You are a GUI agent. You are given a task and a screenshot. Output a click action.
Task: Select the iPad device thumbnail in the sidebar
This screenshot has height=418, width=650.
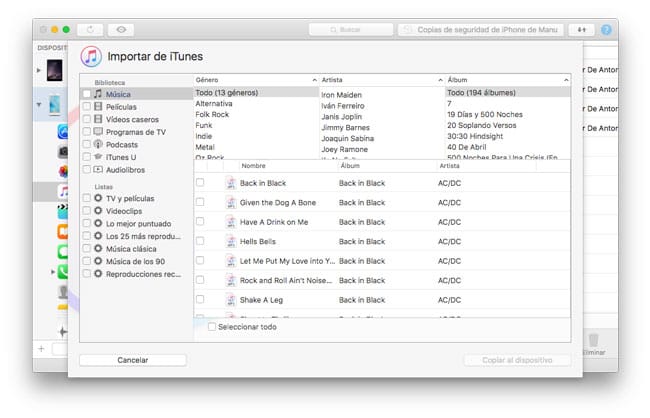(x=55, y=70)
